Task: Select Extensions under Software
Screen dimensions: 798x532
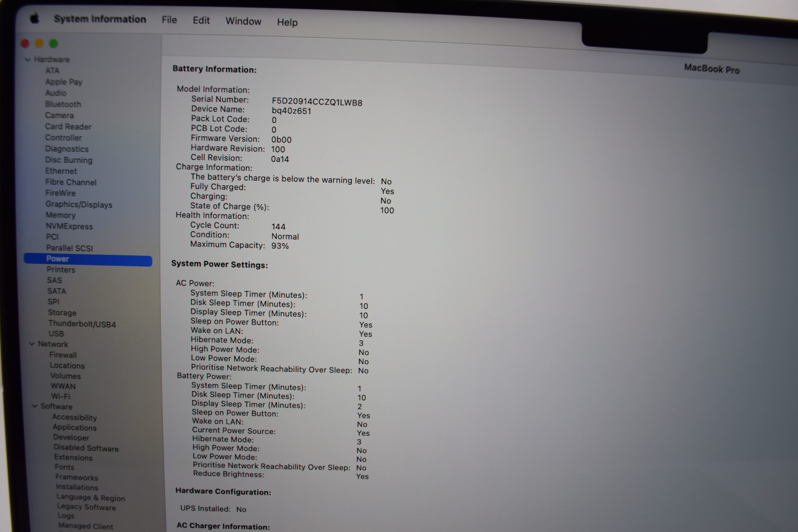Action: click(74, 458)
